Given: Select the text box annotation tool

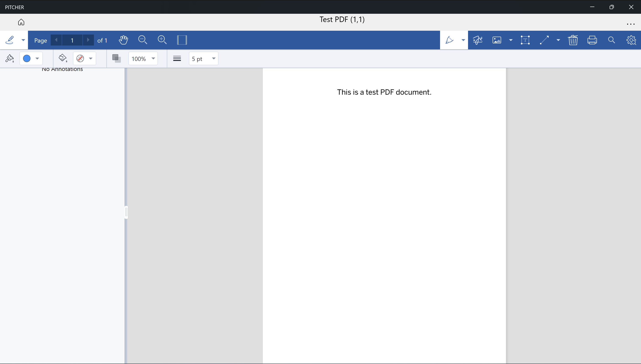Looking at the screenshot, I should pyautogui.click(x=525, y=40).
